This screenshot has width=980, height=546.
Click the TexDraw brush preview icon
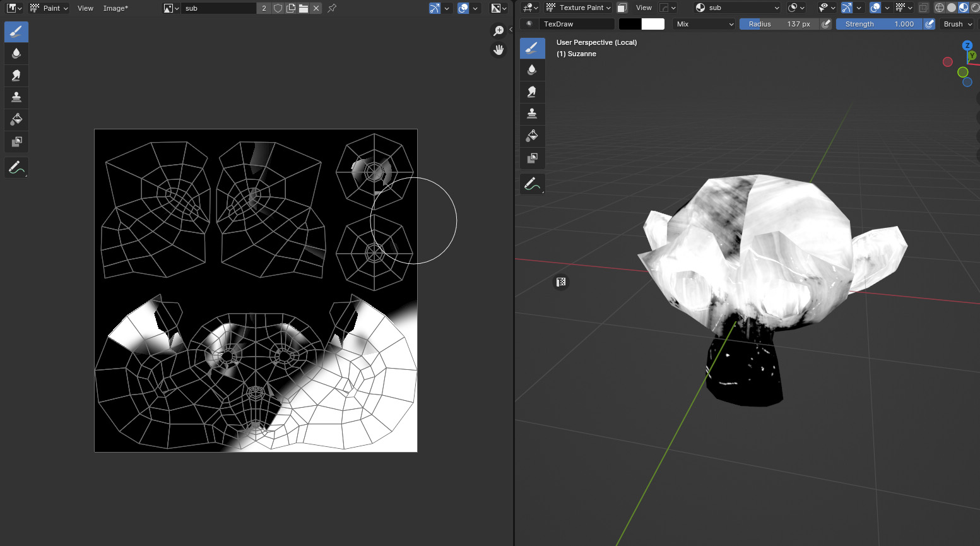tap(529, 24)
